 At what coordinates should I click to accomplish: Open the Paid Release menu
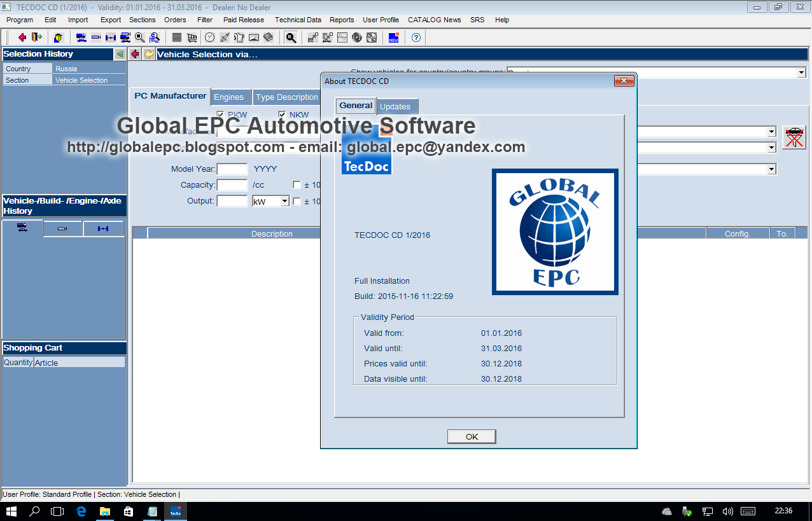(x=243, y=20)
